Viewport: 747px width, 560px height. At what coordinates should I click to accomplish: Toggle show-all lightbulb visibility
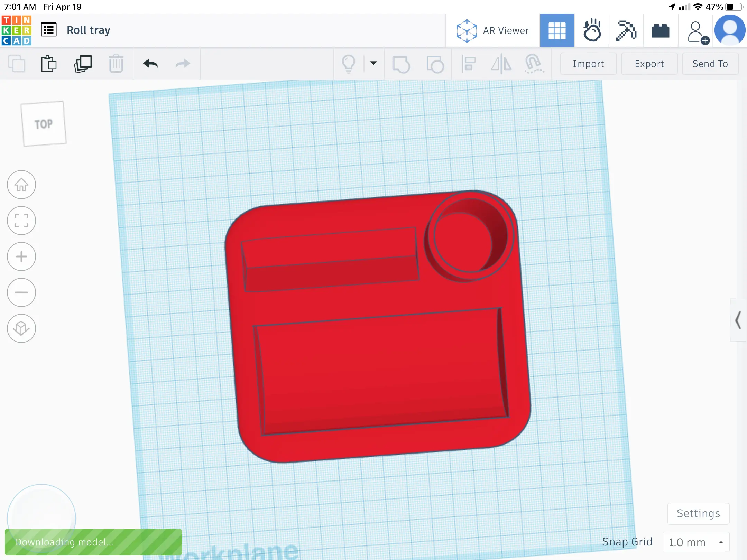coord(348,64)
